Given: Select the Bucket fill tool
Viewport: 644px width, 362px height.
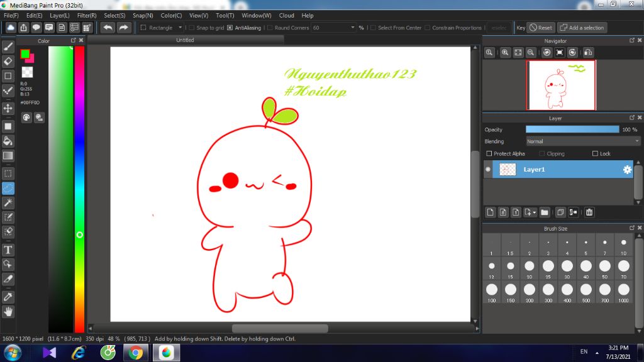Looking at the screenshot, I should (x=8, y=141).
